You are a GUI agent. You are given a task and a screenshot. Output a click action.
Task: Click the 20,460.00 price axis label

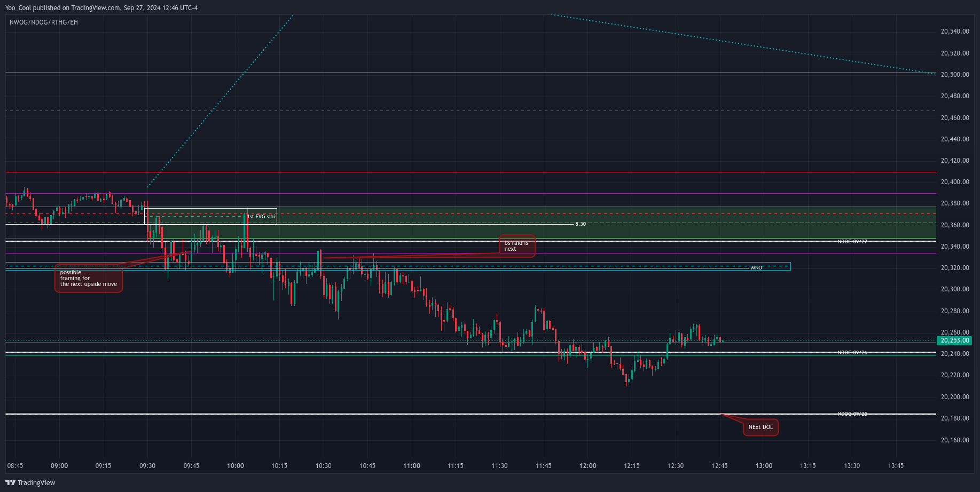[954, 118]
